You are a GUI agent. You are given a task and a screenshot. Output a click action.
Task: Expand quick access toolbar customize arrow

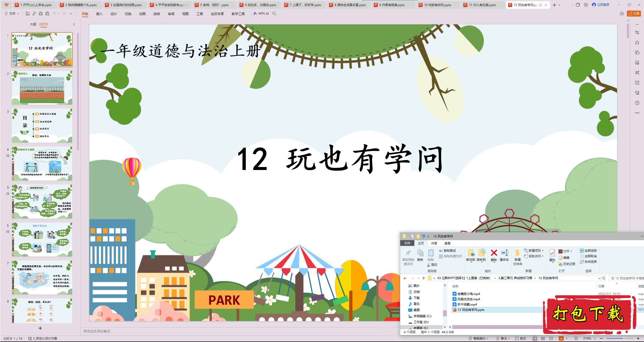[x=71, y=14]
